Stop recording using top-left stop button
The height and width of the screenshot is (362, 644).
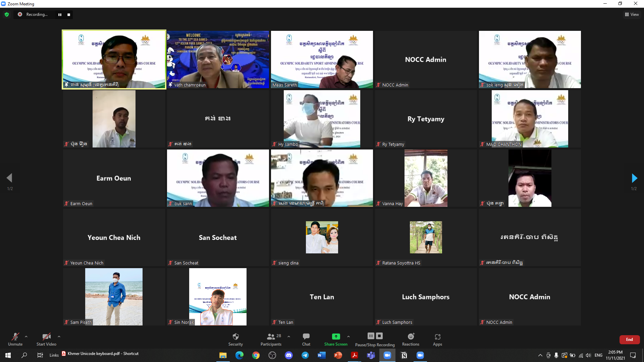point(69,14)
